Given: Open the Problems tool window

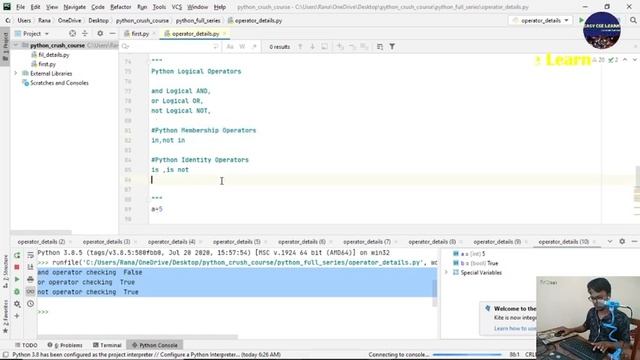Looking at the screenshot, I should [x=65, y=345].
